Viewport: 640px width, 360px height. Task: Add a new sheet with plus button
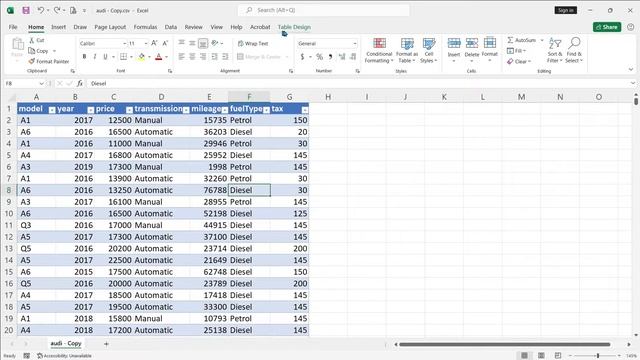(x=106, y=344)
